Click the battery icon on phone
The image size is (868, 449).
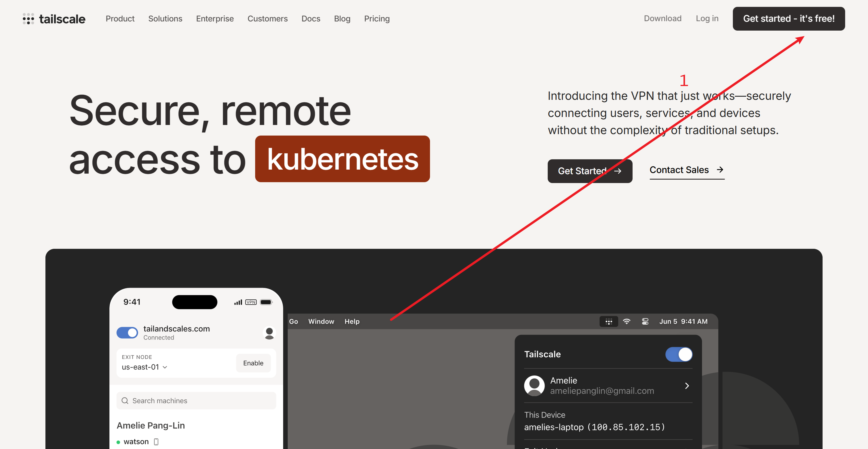pyautogui.click(x=266, y=302)
